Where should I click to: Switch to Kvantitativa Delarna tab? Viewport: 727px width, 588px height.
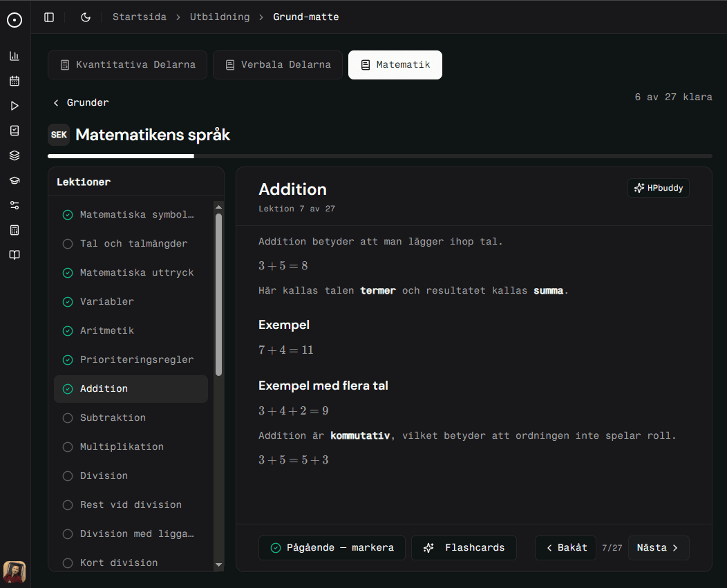click(127, 65)
